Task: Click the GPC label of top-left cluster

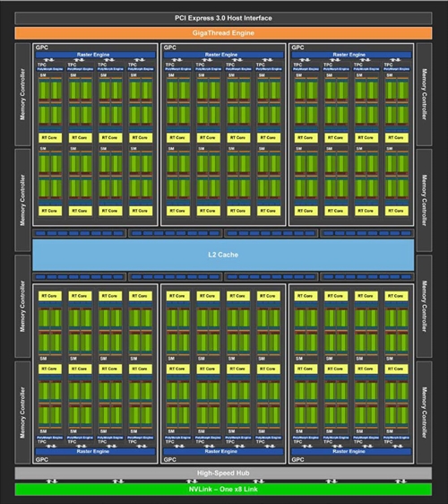Action: (x=42, y=48)
